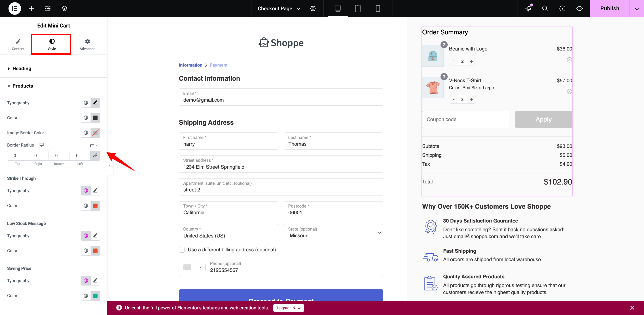Change Border Radius px unit dropdown
This screenshot has height=315, width=644.
(x=94, y=145)
